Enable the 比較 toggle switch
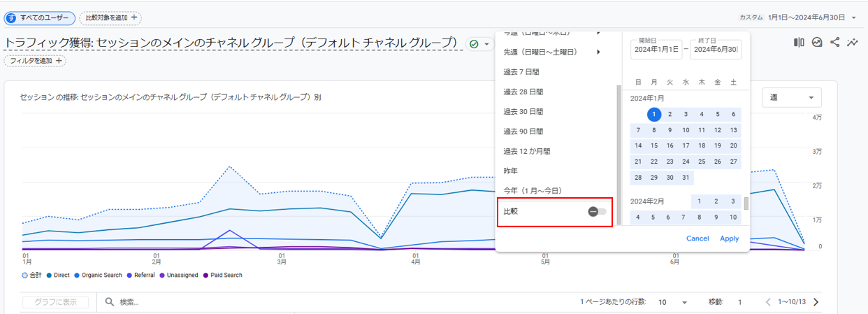This screenshot has width=868, height=314. [597, 211]
